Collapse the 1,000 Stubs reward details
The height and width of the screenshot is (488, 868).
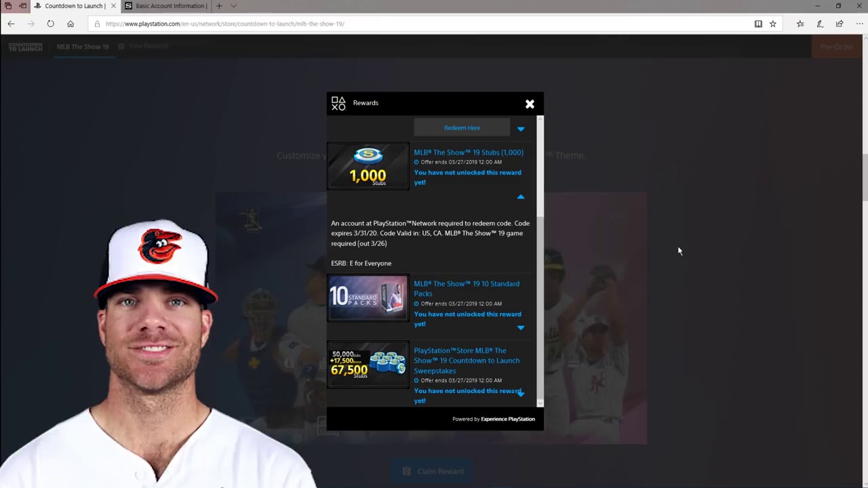click(521, 197)
